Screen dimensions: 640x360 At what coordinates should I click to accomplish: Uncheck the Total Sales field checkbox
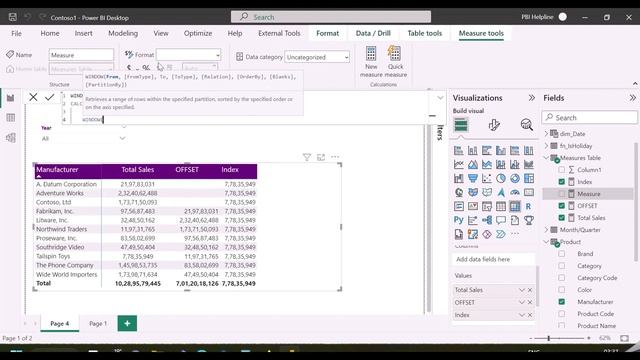click(562, 218)
